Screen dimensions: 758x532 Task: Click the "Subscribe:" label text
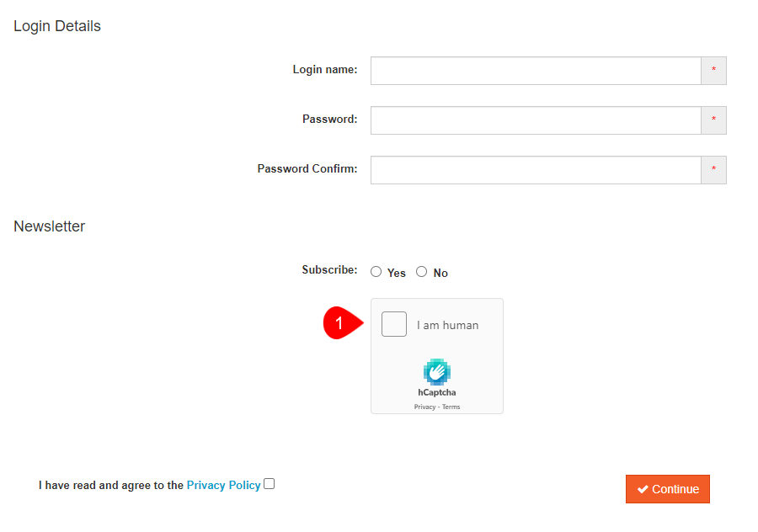tap(329, 270)
